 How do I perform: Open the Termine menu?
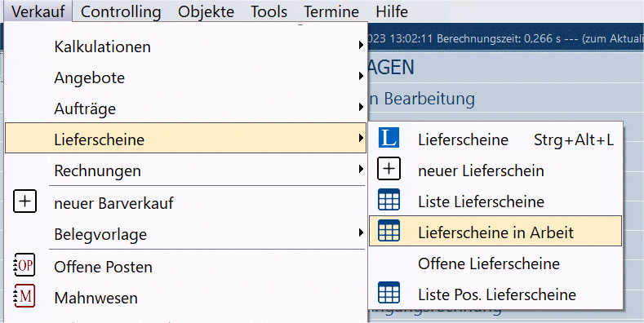point(331,11)
